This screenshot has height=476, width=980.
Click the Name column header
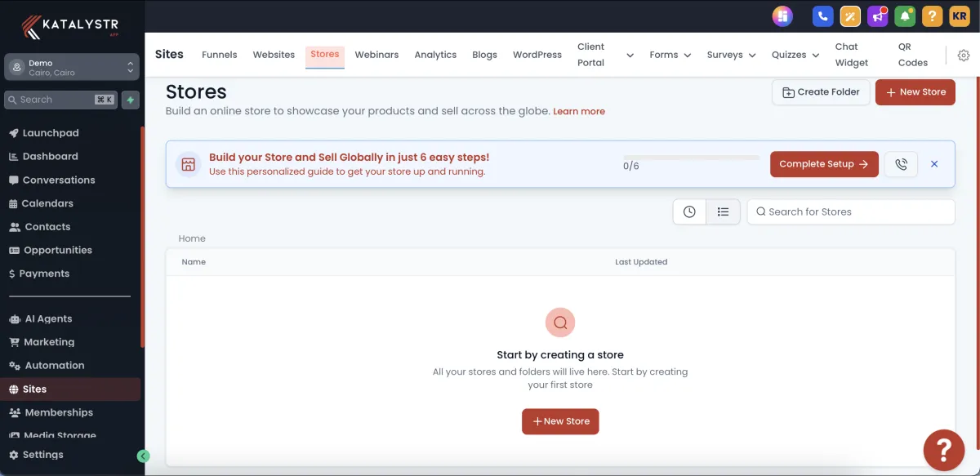click(x=194, y=262)
